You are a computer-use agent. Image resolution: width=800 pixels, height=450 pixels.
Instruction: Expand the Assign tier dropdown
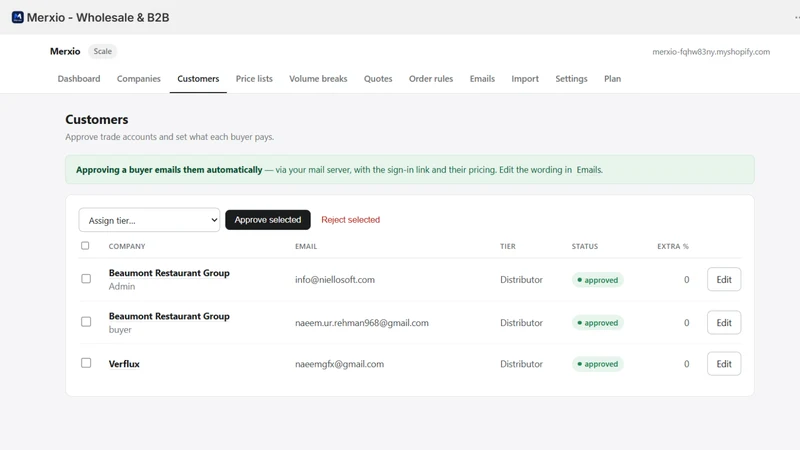coord(149,220)
